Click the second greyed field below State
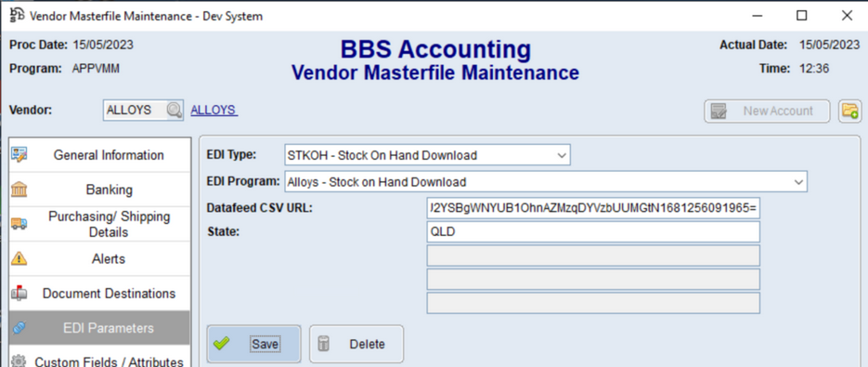 593,280
